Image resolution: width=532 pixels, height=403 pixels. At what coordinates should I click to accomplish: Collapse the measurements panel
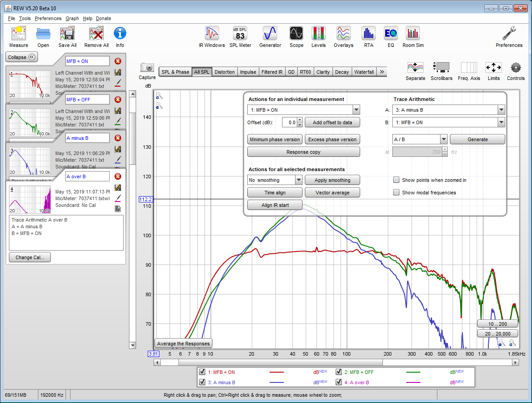pos(21,57)
